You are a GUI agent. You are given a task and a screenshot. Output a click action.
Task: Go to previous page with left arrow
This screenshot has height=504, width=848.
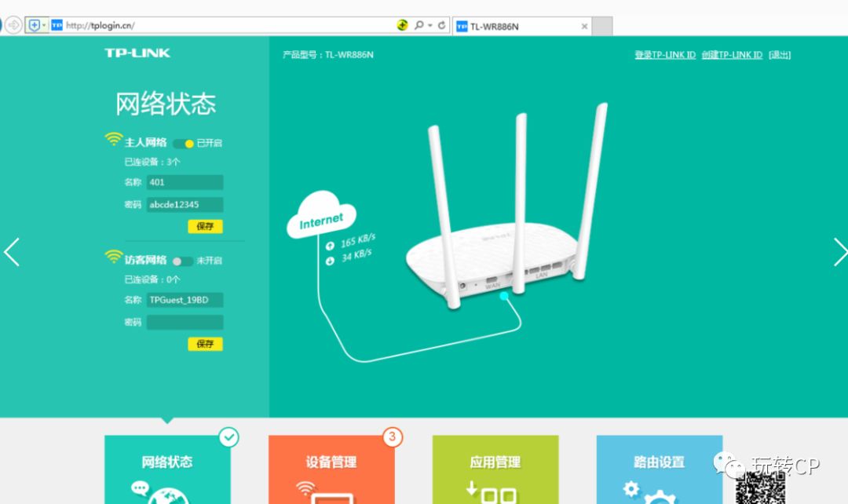(12, 252)
